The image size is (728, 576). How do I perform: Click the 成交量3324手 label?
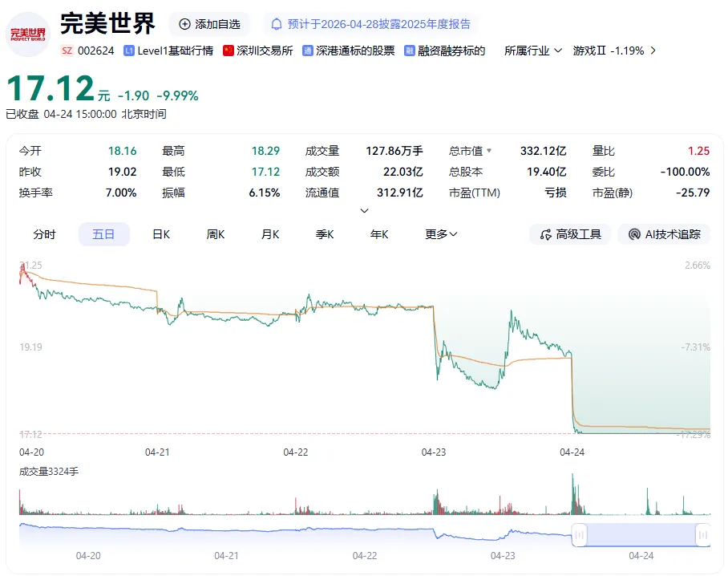pyautogui.click(x=49, y=472)
